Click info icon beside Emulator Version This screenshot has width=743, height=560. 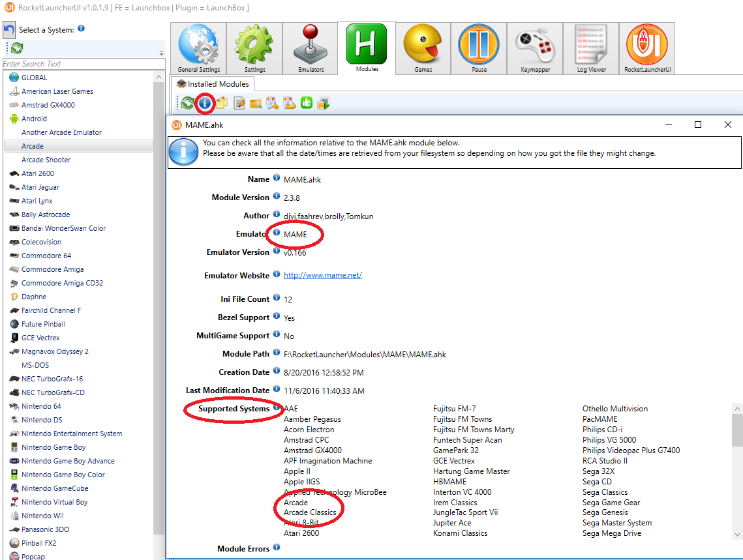(x=276, y=251)
